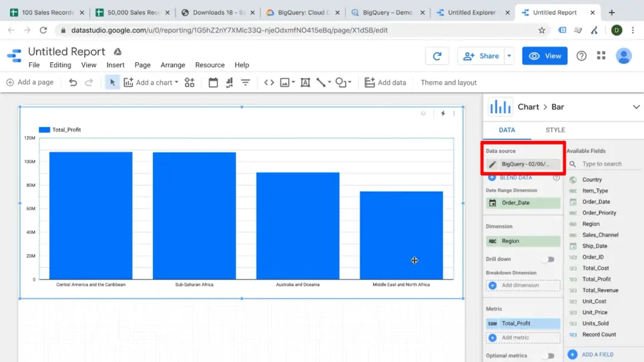Open the image insert tool

point(286,82)
